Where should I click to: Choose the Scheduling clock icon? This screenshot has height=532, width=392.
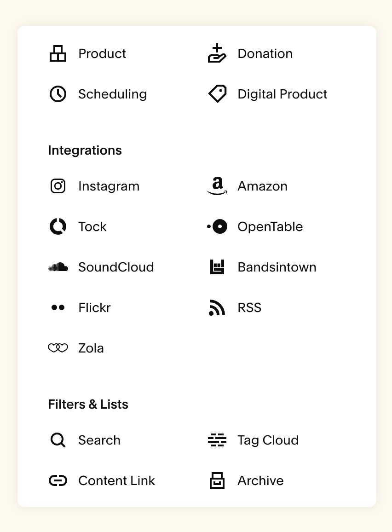click(58, 94)
